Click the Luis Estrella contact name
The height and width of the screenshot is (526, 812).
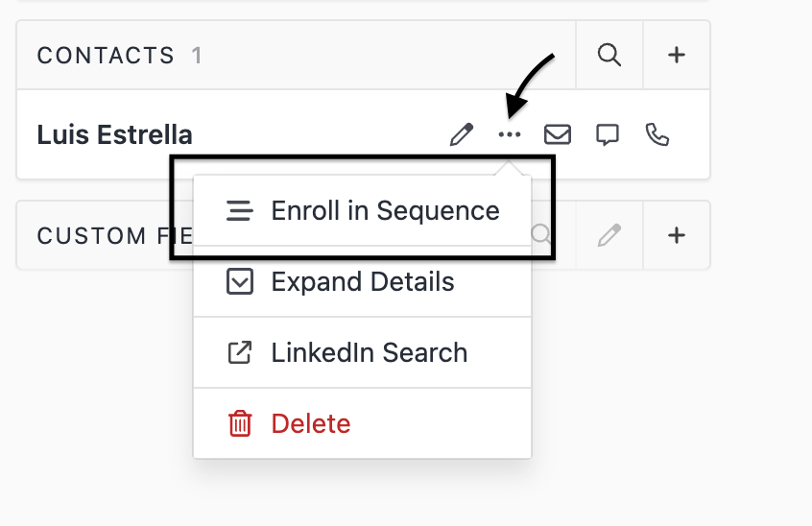tap(114, 134)
